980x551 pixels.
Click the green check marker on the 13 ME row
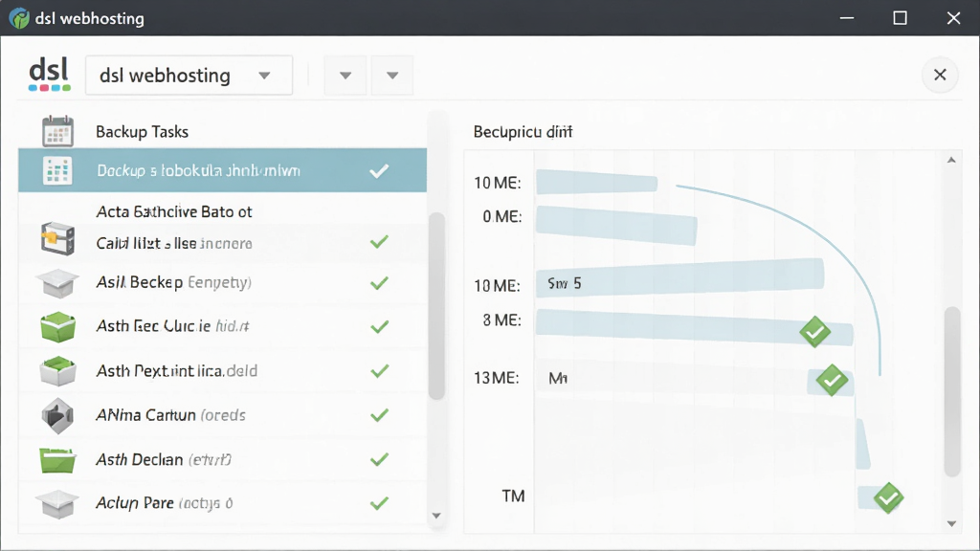click(832, 380)
